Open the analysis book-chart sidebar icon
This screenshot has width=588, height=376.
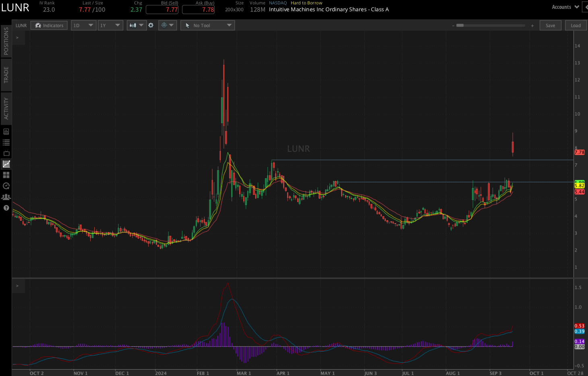point(6,132)
